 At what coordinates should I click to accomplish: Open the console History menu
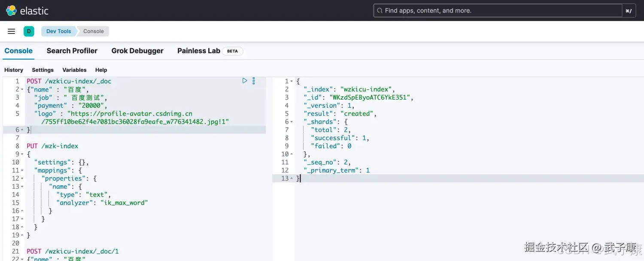(x=13, y=70)
